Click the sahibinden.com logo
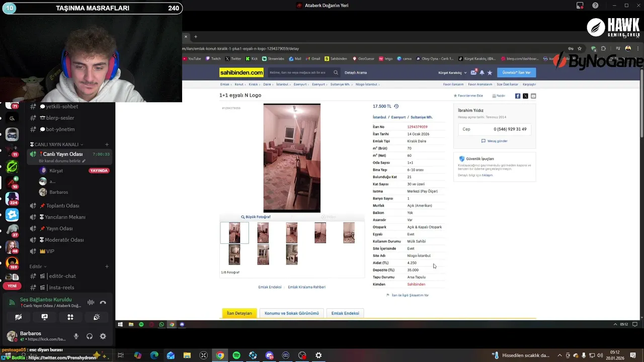This screenshot has height=362, width=644. (242, 72)
